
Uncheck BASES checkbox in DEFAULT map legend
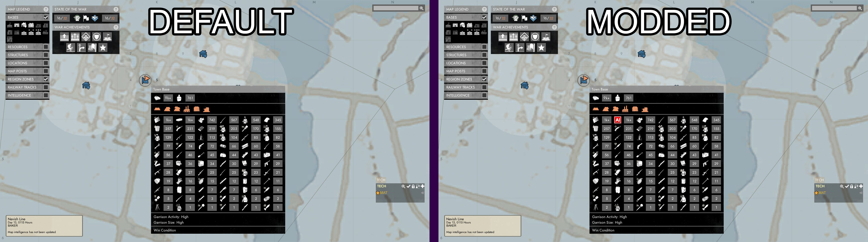tap(46, 17)
